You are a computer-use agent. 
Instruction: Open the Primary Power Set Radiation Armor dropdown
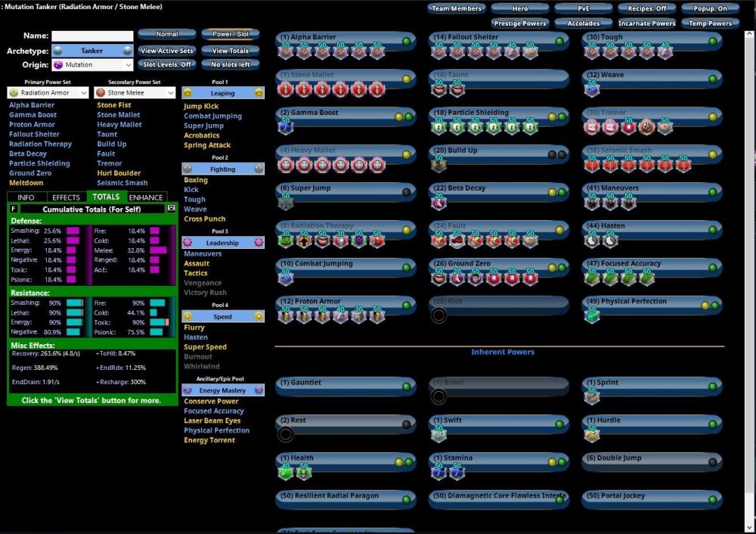[48, 93]
